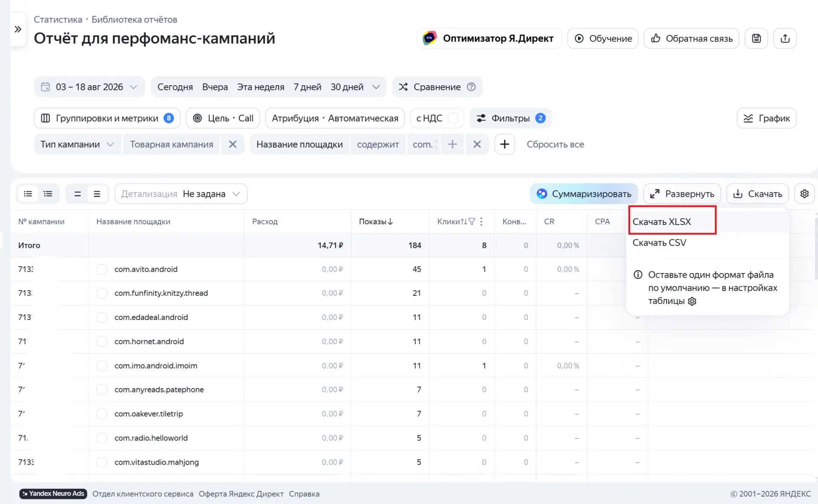
Task: Open table settings gear icon
Action: click(804, 194)
